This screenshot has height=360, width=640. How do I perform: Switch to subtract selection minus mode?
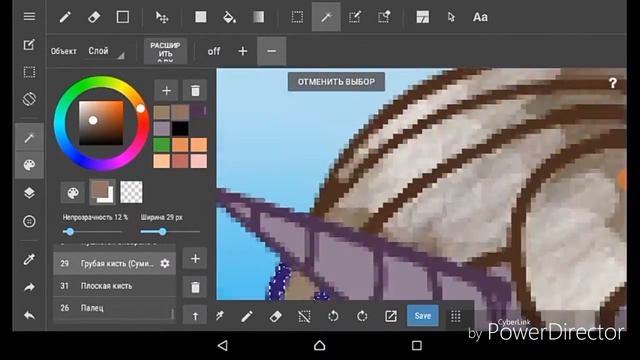271,51
